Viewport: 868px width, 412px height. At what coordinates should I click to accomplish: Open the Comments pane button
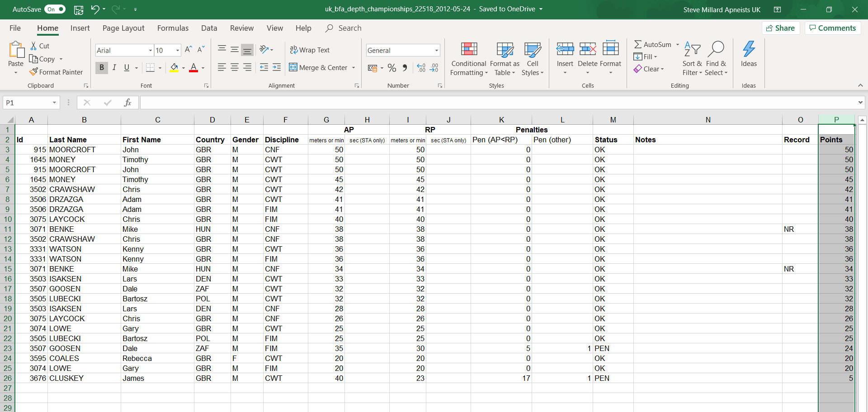point(832,28)
